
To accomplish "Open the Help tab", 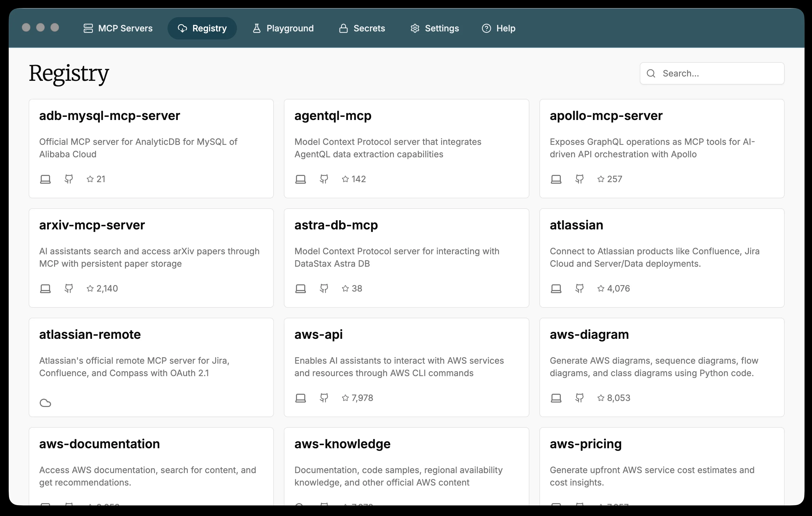I will pyautogui.click(x=498, y=28).
